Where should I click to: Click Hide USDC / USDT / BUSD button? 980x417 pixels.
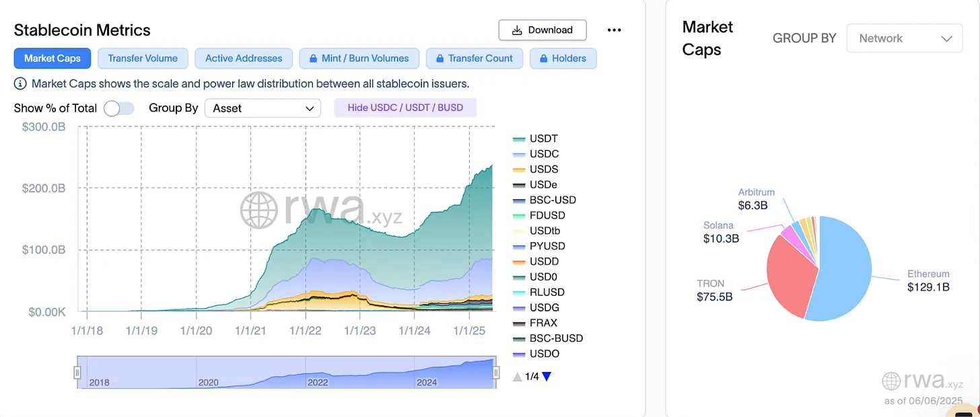tap(405, 108)
